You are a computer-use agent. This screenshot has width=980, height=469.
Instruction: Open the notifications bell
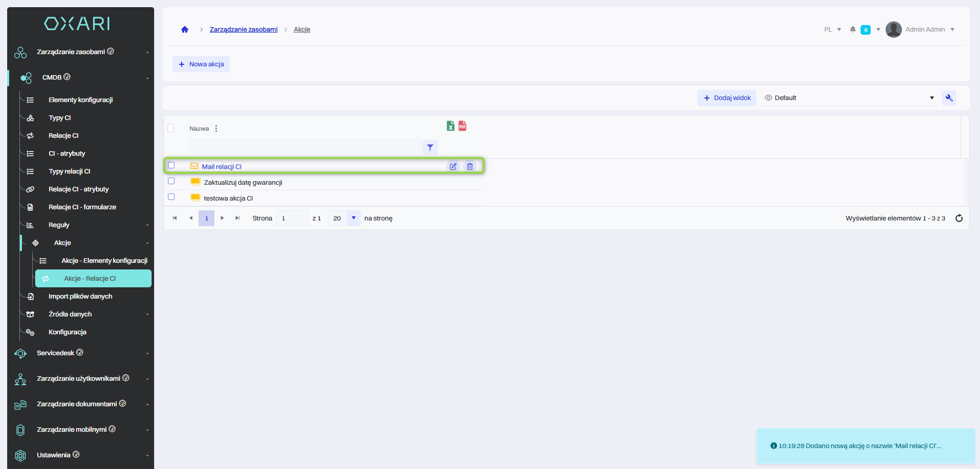(852, 30)
